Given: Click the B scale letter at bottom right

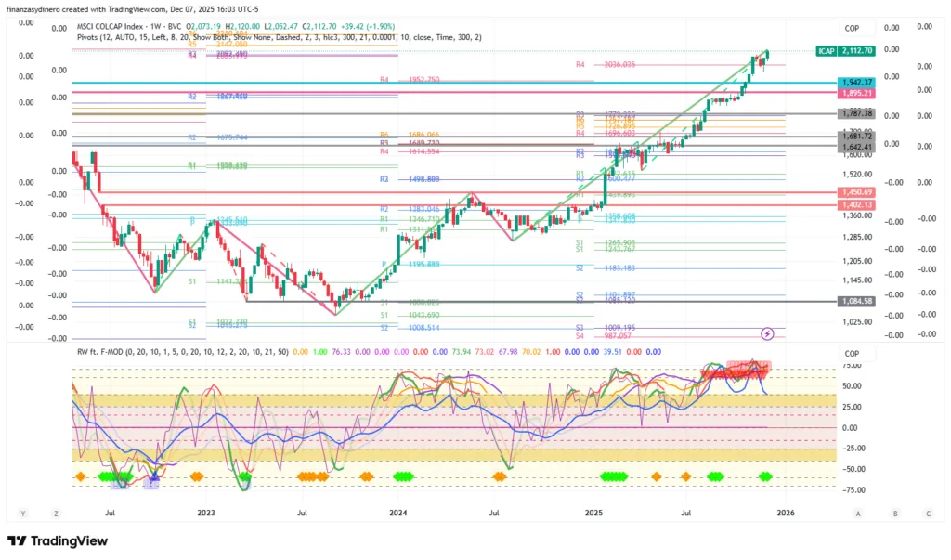Looking at the screenshot, I should click(x=894, y=513).
